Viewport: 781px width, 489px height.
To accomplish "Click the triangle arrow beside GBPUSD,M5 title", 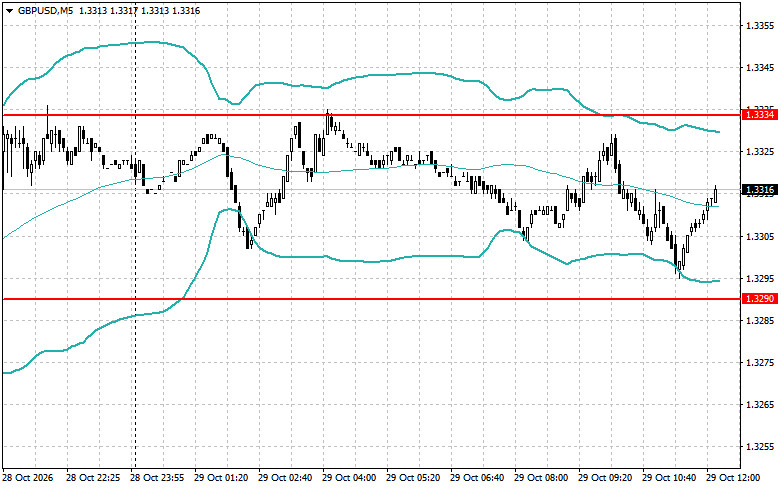I will (9, 11).
